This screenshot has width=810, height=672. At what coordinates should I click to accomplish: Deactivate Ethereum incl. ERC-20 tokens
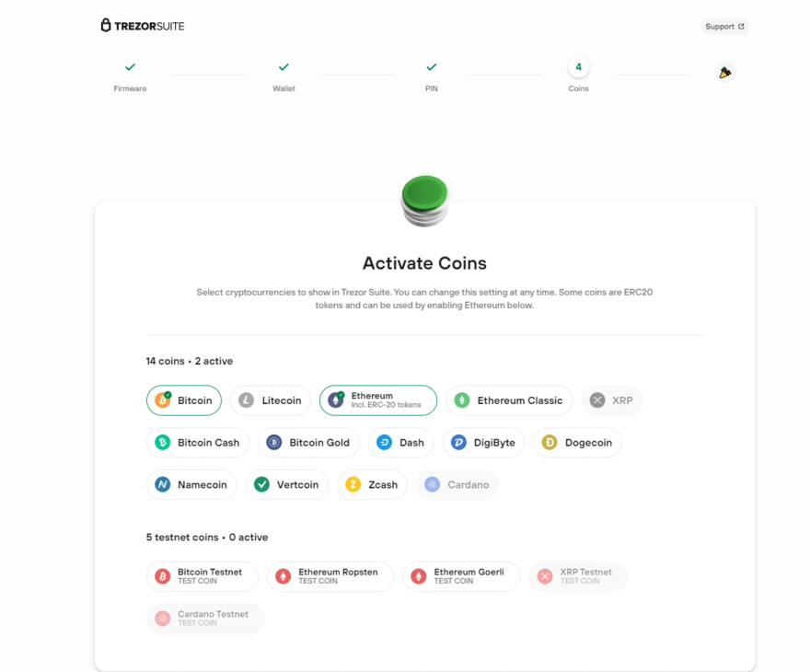[378, 400]
